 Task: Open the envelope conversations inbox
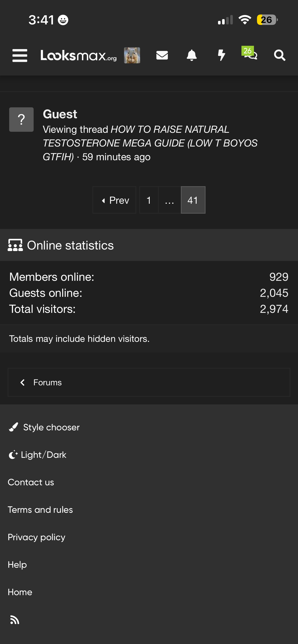click(162, 55)
